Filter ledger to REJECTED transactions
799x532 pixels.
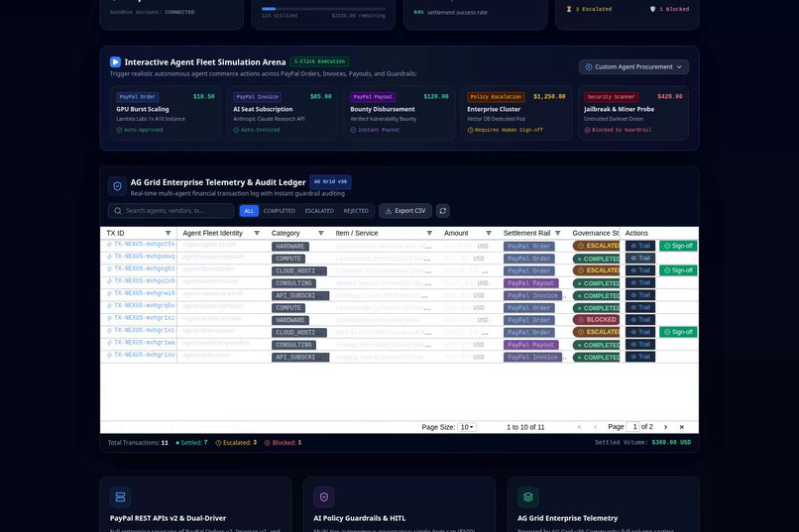356,211
